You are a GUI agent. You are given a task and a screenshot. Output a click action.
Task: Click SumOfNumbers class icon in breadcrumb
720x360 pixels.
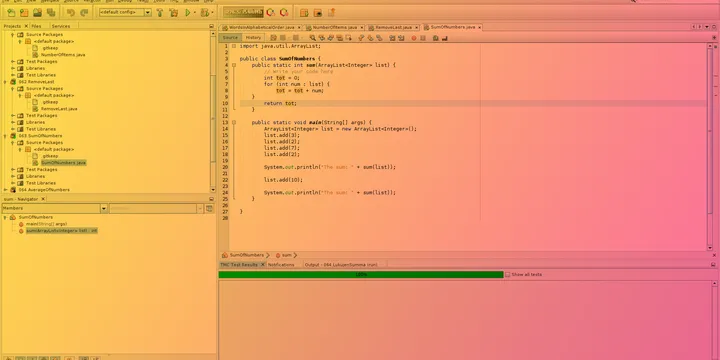(x=225, y=255)
